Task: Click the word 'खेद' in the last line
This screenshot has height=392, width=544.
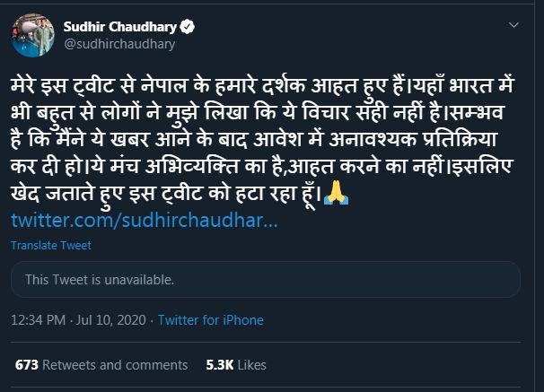Action: pos(27,193)
